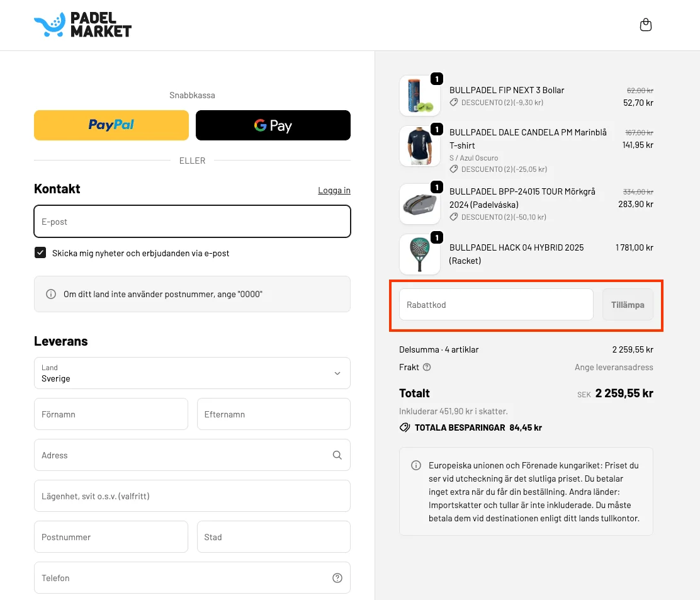Click the address search magnifier icon
The image size is (700, 600).
click(337, 455)
